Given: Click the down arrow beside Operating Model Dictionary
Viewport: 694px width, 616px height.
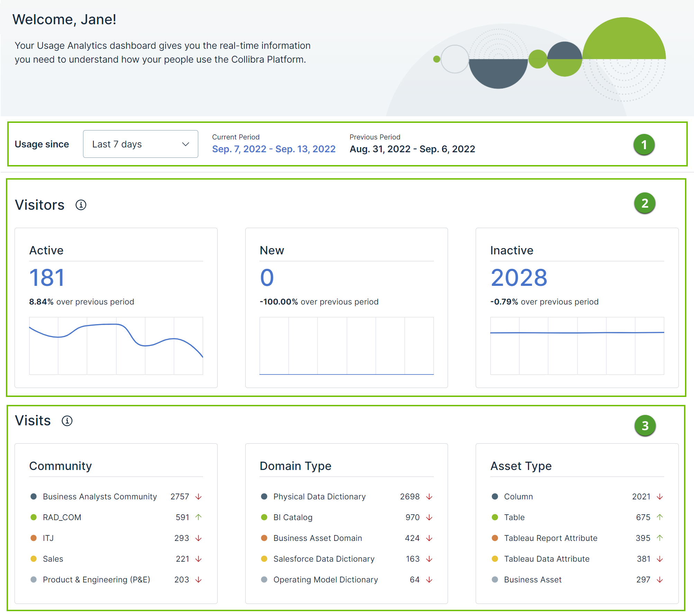Looking at the screenshot, I should (x=429, y=579).
